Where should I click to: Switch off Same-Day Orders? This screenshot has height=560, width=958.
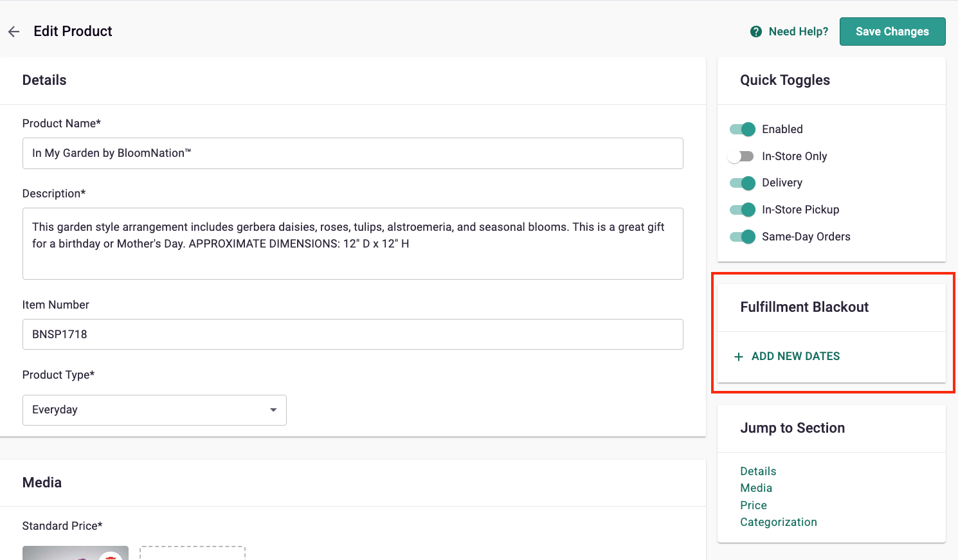[x=742, y=237]
